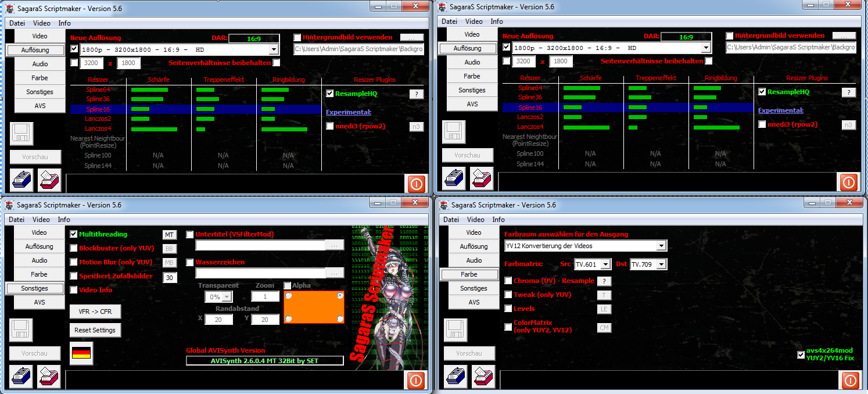
Task: Click the German flag language icon
Action: coord(81,353)
